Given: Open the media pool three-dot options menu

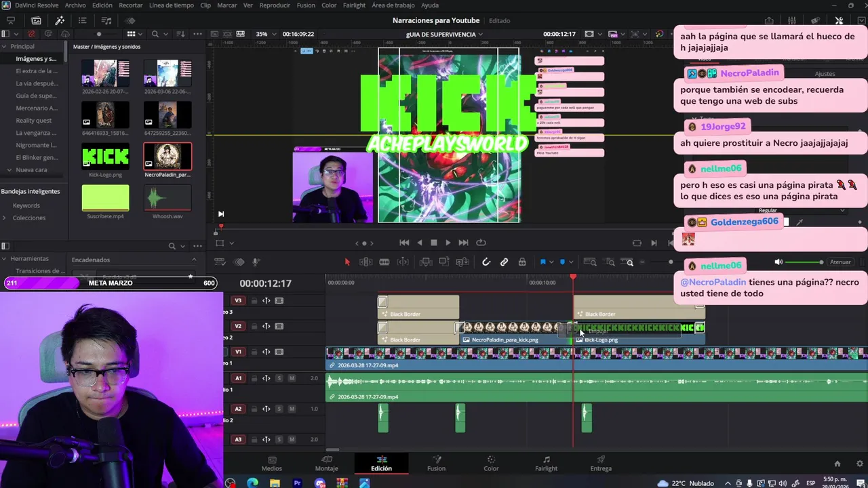Looking at the screenshot, I should [197, 34].
